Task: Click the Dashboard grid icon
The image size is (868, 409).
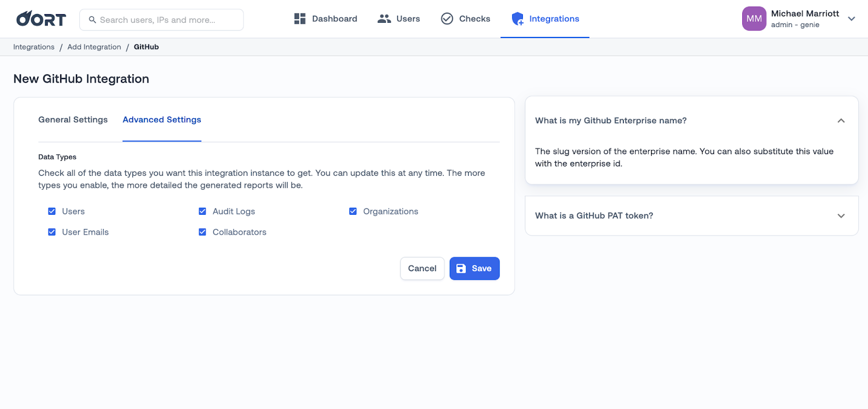Action: [299, 19]
